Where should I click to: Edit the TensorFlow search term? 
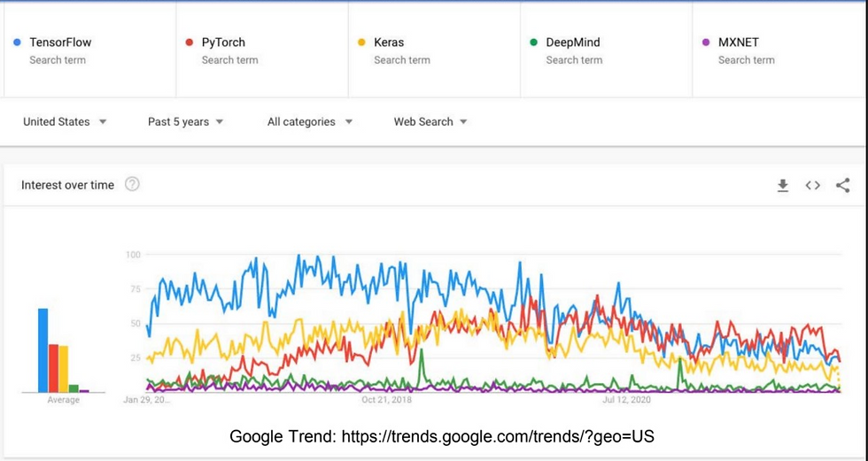(x=90, y=50)
